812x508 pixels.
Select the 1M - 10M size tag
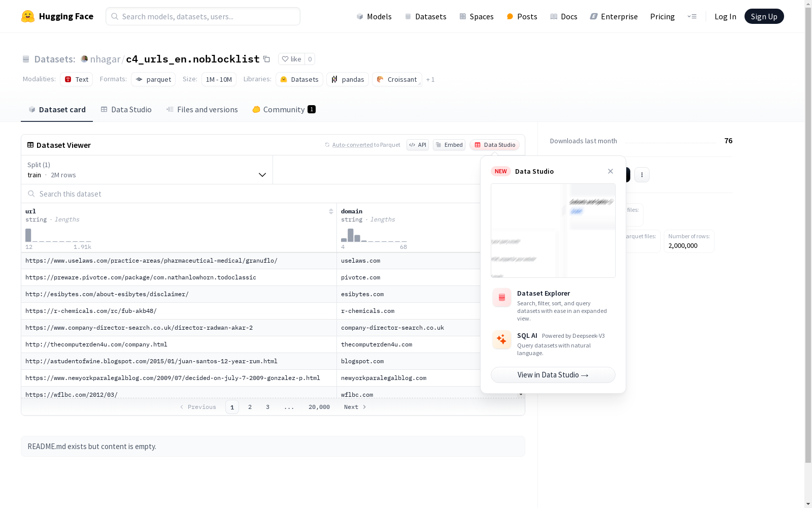coord(219,79)
